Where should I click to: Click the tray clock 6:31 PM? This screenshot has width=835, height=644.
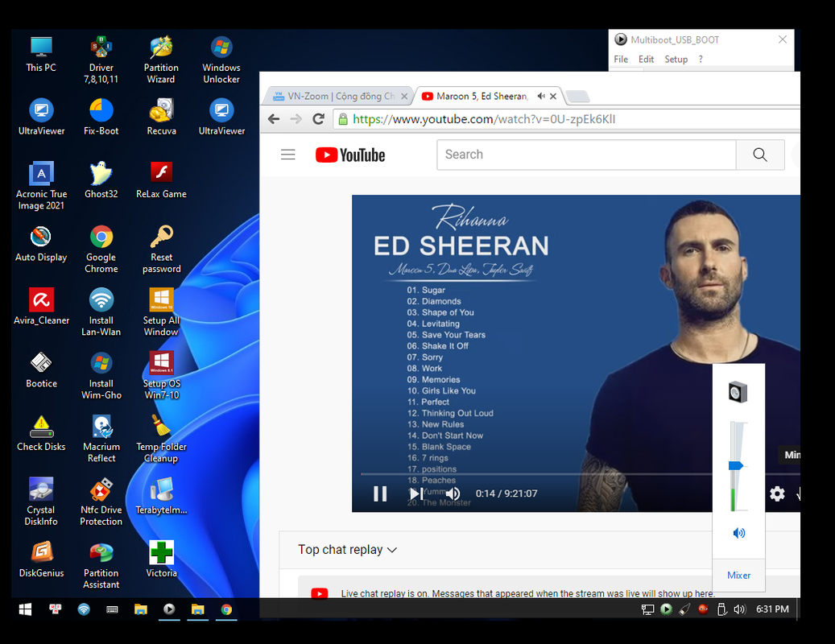click(x=772, y=609)
